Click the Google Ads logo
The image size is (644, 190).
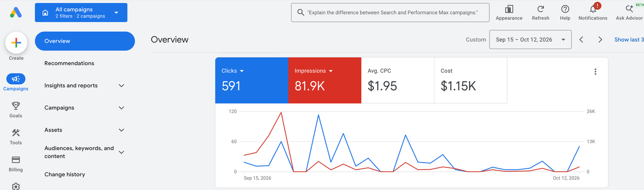coord(16,12)
